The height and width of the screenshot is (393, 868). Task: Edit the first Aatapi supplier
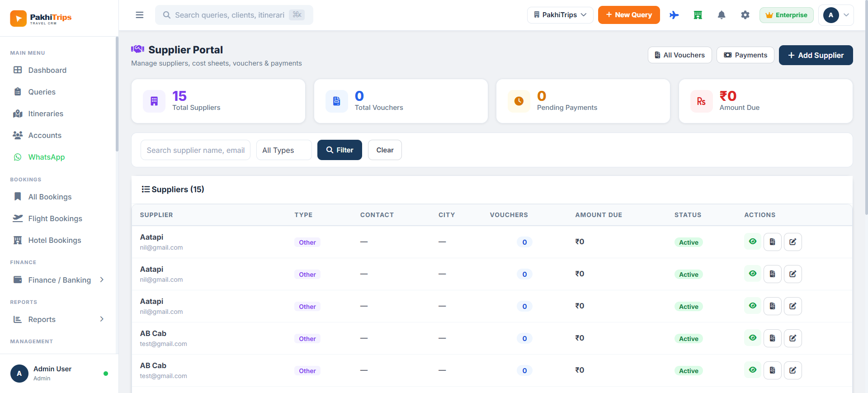coord(793,242)
